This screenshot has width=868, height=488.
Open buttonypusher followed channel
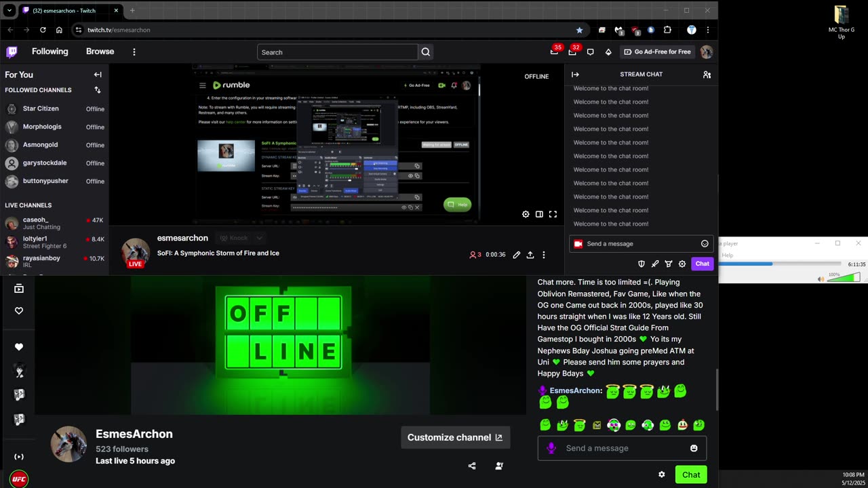54,182
